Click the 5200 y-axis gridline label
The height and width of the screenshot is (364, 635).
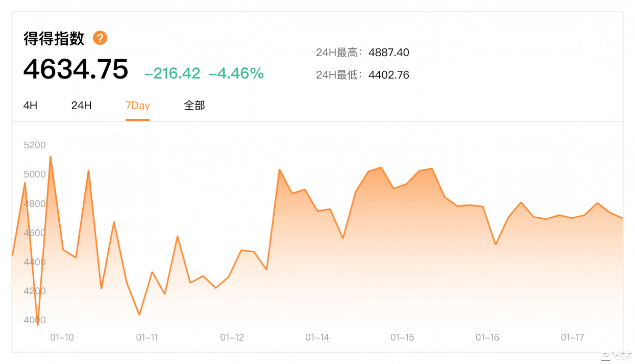[34, 145]
